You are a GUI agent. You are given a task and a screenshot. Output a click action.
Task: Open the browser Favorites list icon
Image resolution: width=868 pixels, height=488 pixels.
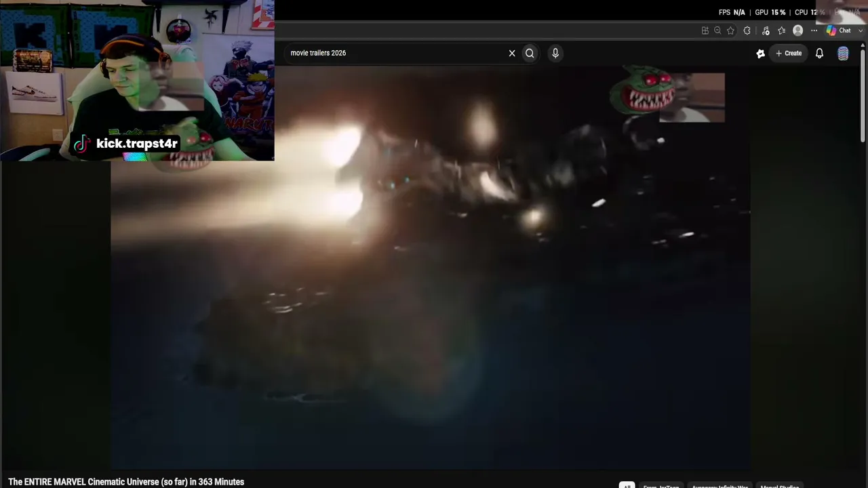tap(782, 30)
